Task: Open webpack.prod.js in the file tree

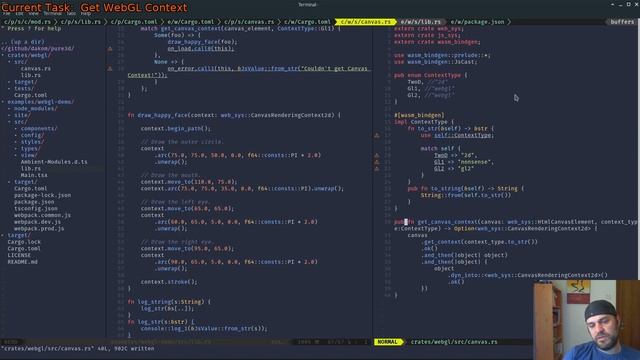Action: click(x=39, y=229)
